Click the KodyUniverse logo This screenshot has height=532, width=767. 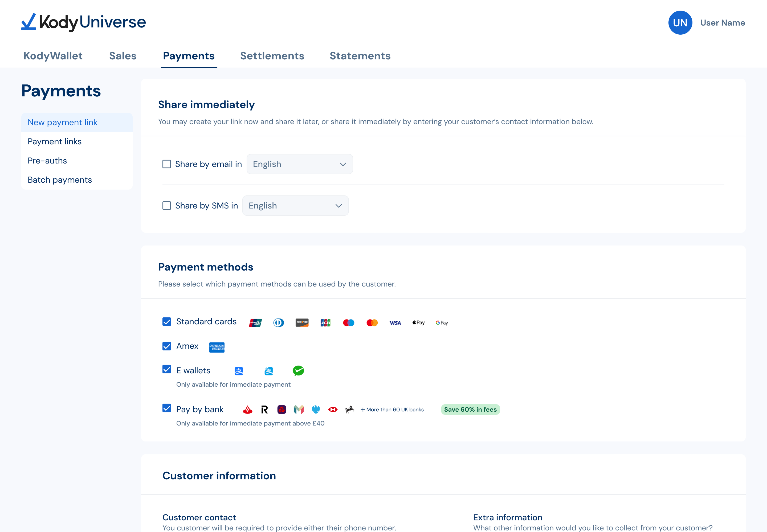pyautogui.click(x=83, y=22)
